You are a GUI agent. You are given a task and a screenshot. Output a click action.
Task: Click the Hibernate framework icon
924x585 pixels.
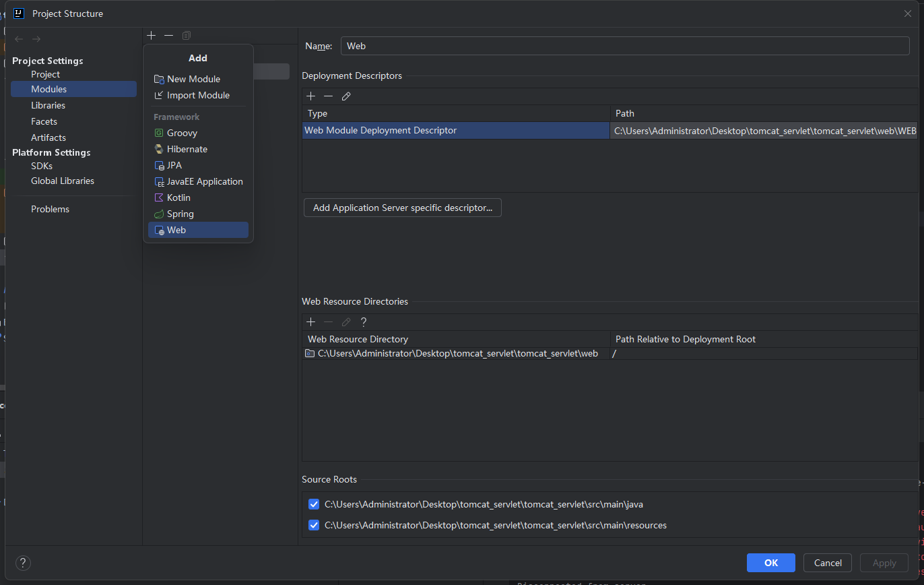click(159, 149)
